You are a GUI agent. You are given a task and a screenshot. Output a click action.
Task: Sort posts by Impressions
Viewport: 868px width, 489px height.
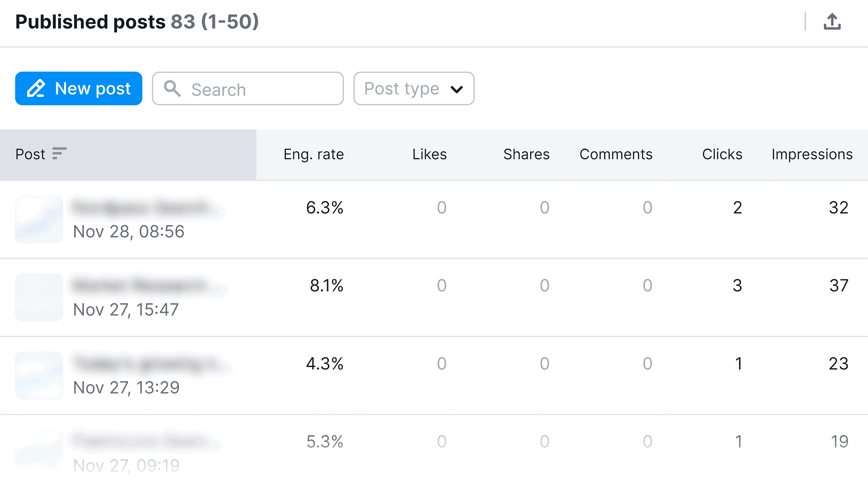tap(812, 154)
